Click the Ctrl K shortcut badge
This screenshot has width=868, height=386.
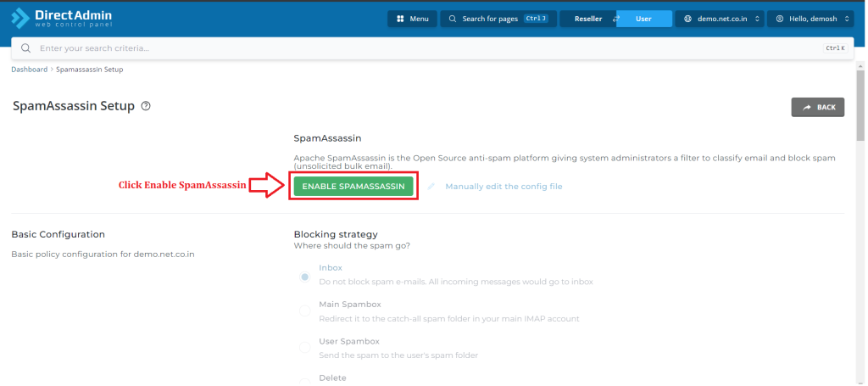pos(835,48)
